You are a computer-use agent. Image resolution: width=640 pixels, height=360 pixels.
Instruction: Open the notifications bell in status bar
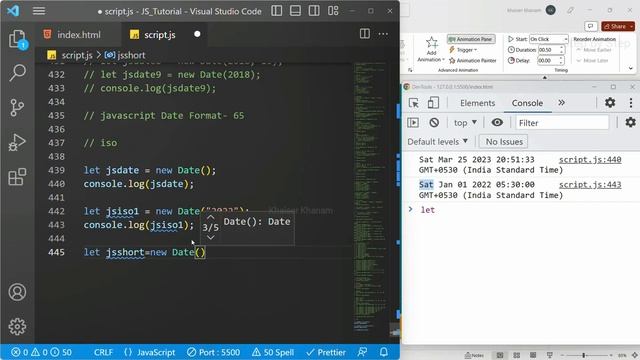click(x=384, y=352)
